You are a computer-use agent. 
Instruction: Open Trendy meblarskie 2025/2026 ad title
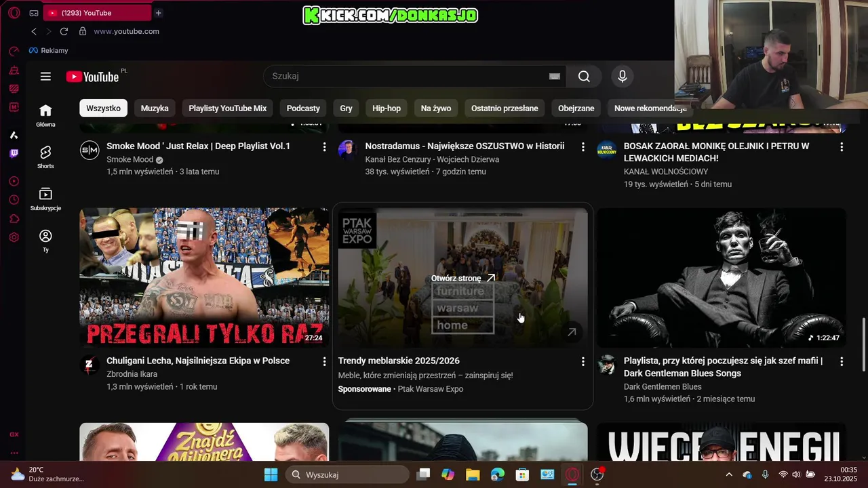click(399, 361)
